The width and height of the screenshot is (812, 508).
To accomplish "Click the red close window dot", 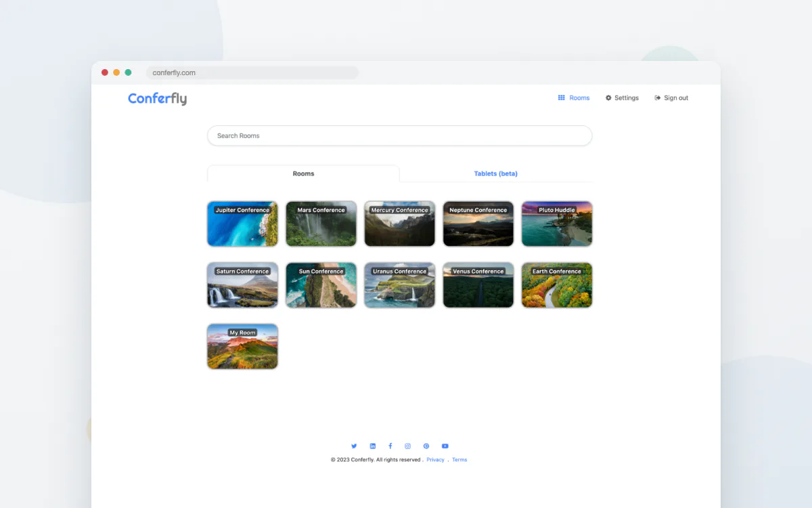I will click(x=105, y=72).
